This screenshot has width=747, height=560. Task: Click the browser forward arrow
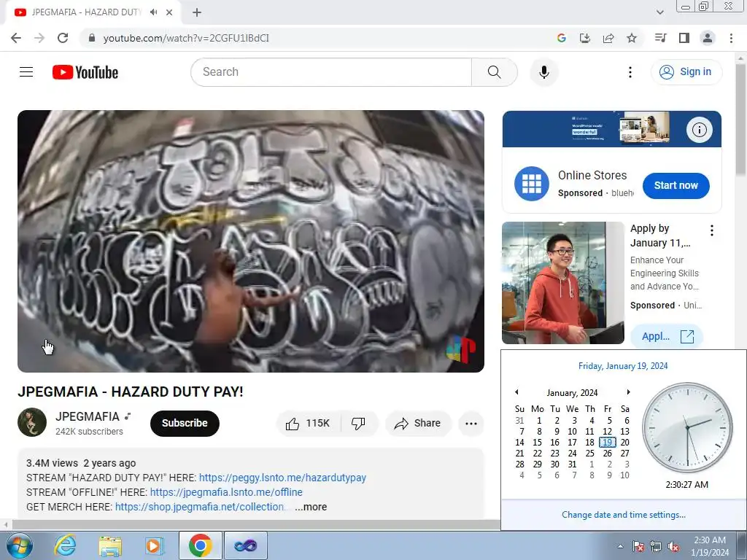tap(39, 38)
